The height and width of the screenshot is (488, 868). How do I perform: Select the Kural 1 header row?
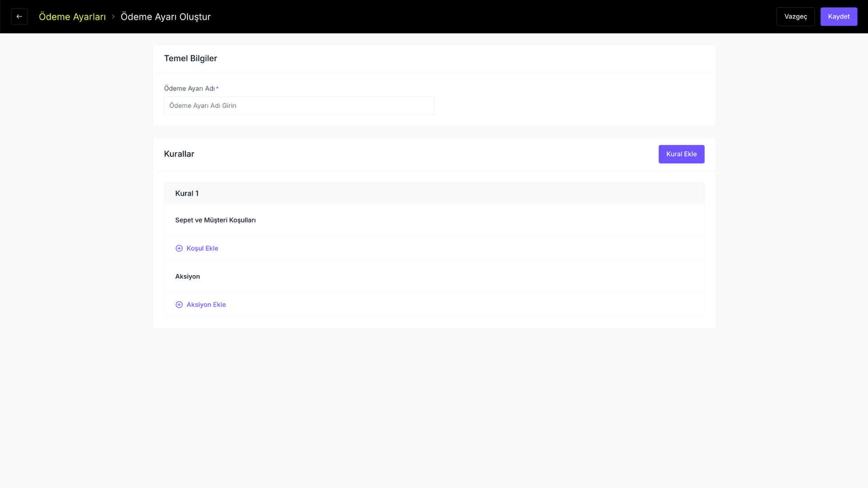click(434, 193)
